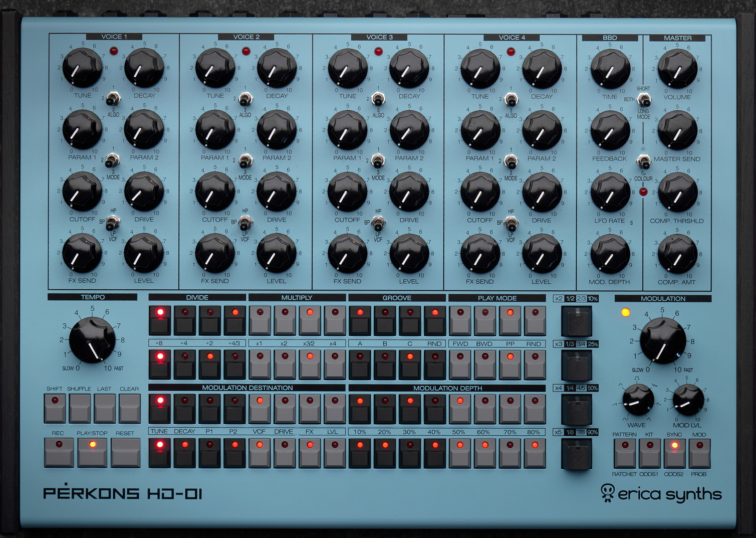Select the PATTERN button
756x538 pixels.
coord(625,453)
